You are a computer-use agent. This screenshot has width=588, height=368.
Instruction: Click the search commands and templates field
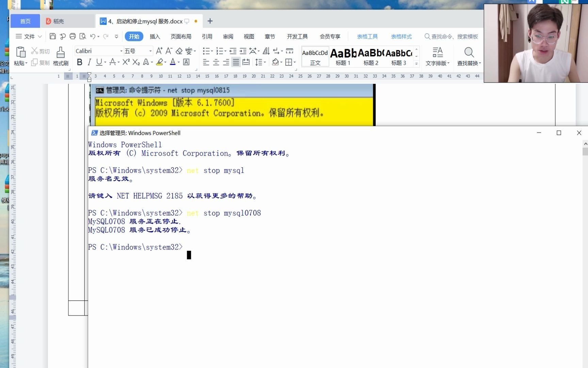pyautogui.click(x=451, y=36)
